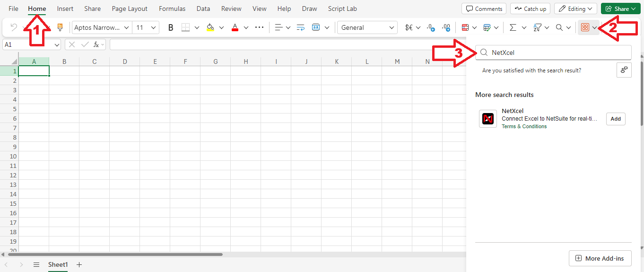644x272 pixels.
Task: Select the Sheet1 tab
Action: (58, 265)
